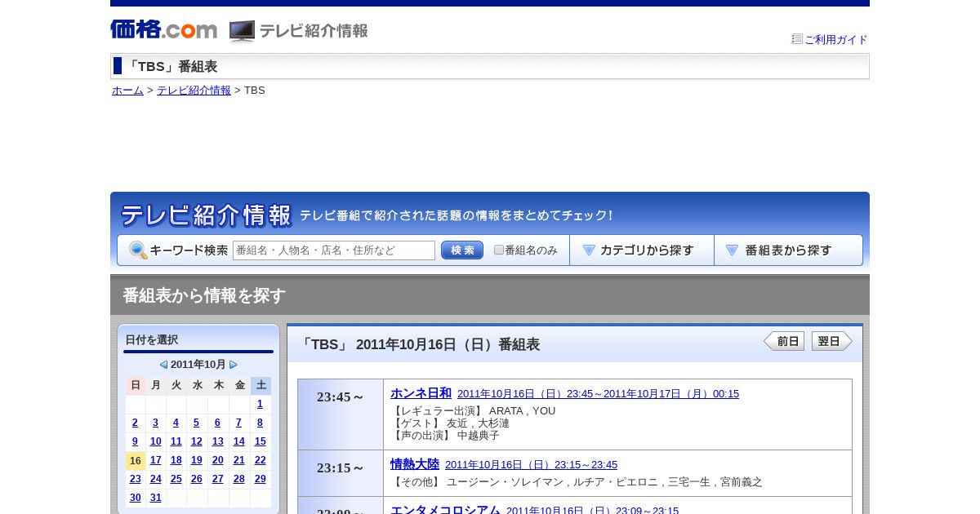This screenshot has height=514, width=980.
Task: Click the 検索 search button
Action: [x=462, y=250]
